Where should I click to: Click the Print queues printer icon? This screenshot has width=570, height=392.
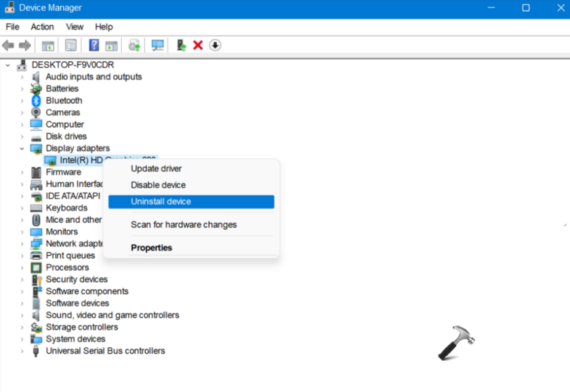(x=36, y=256)
